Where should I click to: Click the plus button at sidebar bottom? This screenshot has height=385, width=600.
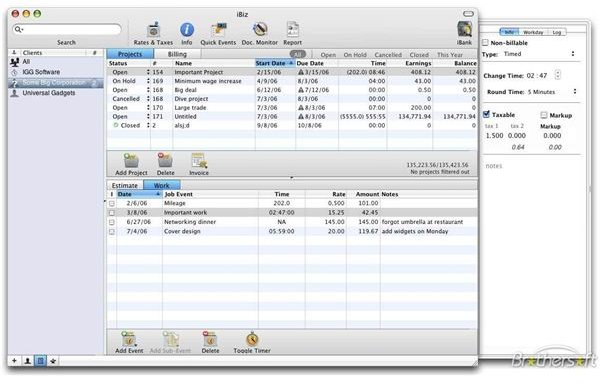pyautogui.click(x=14, y=361)
